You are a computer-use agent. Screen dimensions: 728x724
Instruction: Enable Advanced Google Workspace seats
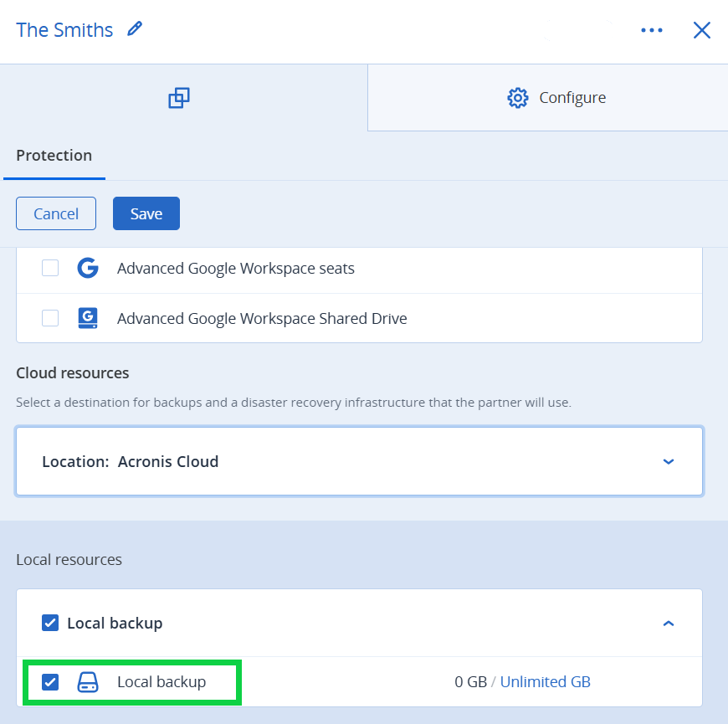50,268
